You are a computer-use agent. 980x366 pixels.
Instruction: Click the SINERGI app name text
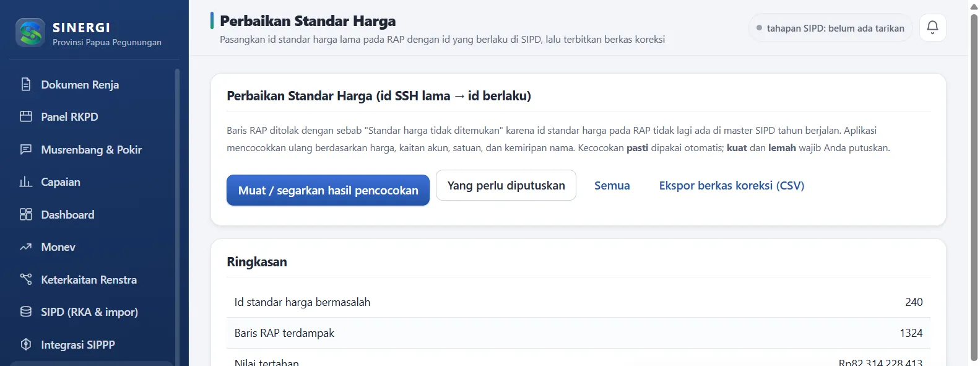pyautogui.click(x=81, y=27)
